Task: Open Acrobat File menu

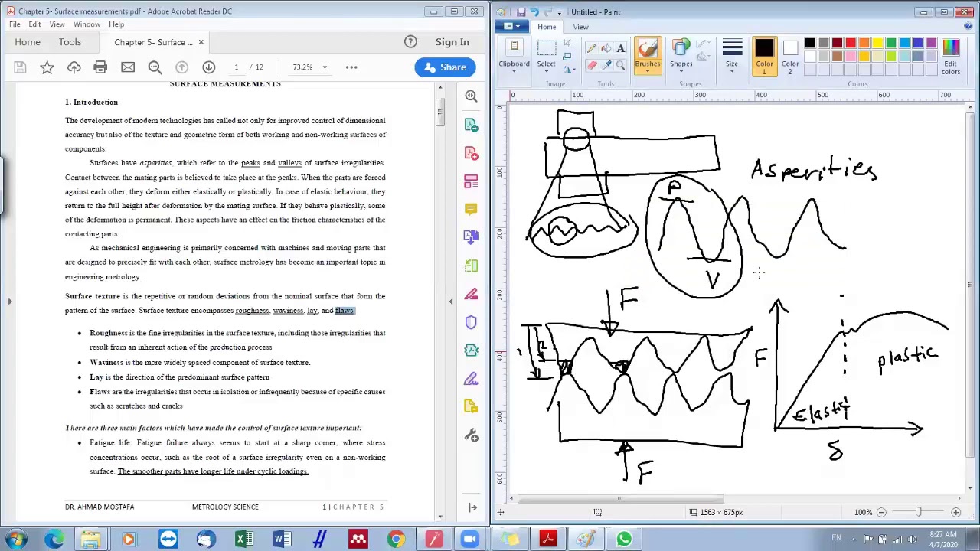Action: pos(15,24)
